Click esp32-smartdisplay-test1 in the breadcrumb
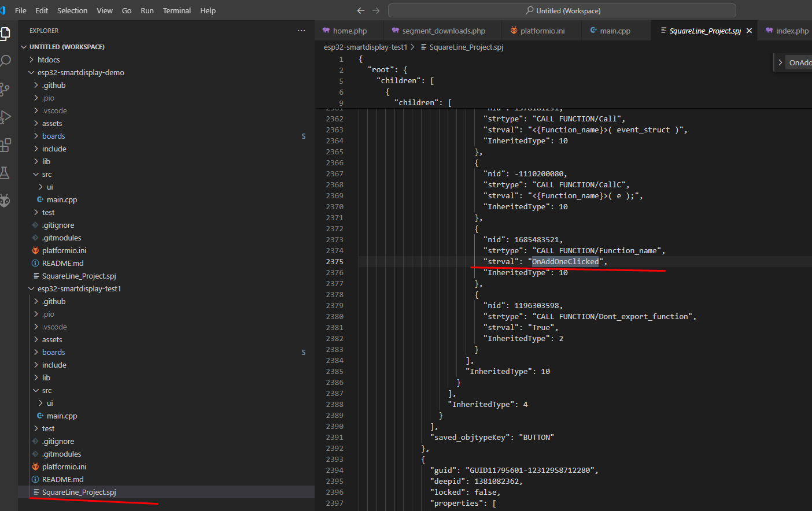812x511 pixels. 366,47
